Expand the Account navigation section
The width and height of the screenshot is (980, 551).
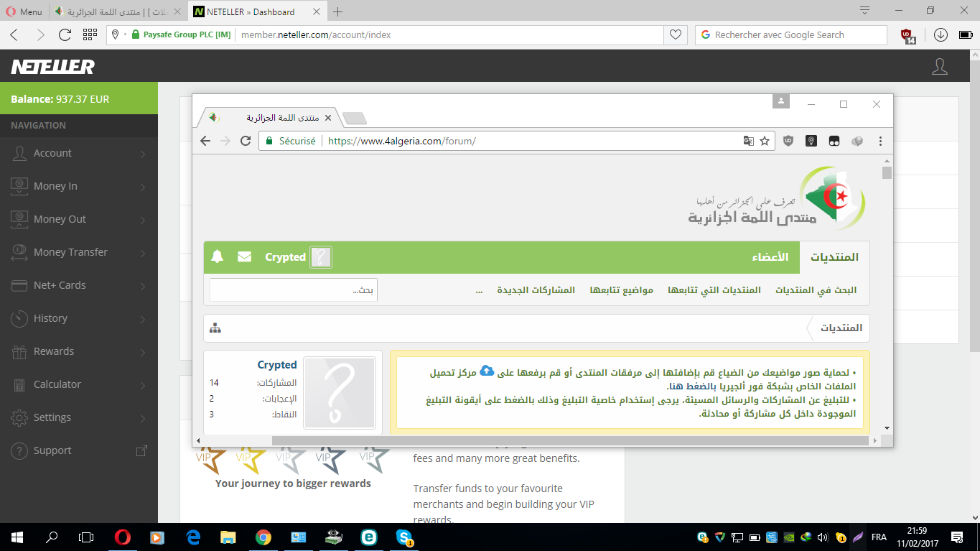[x=79, y=153]
